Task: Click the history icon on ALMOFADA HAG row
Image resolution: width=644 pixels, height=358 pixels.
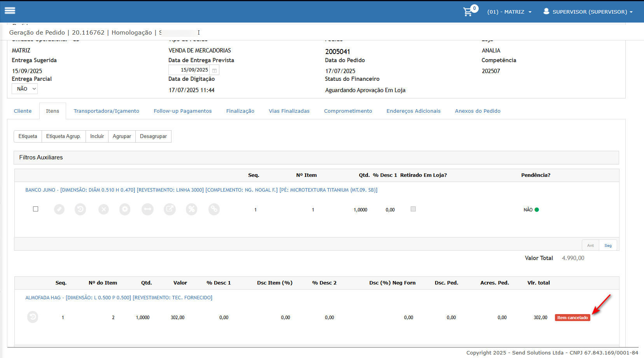Action: [33, 317]
